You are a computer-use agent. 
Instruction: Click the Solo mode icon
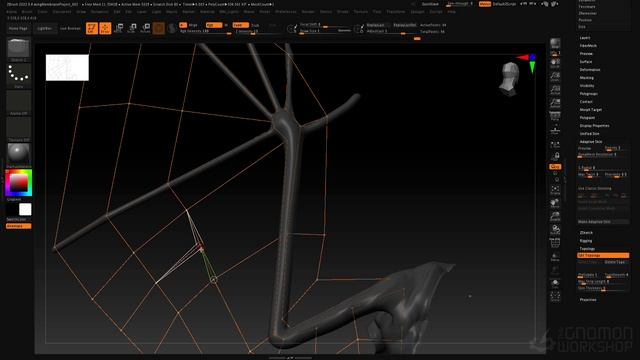click(555, 283)
